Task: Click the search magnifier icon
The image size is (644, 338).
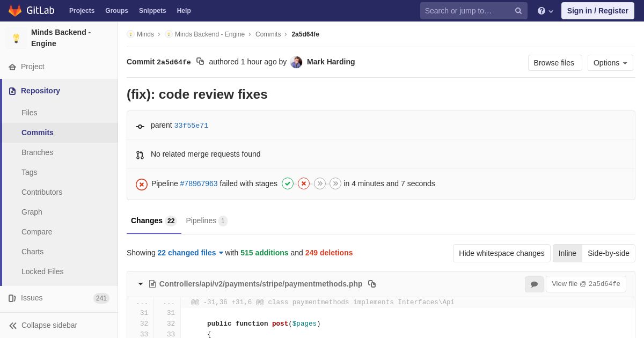Action: (x=518, y=11)
